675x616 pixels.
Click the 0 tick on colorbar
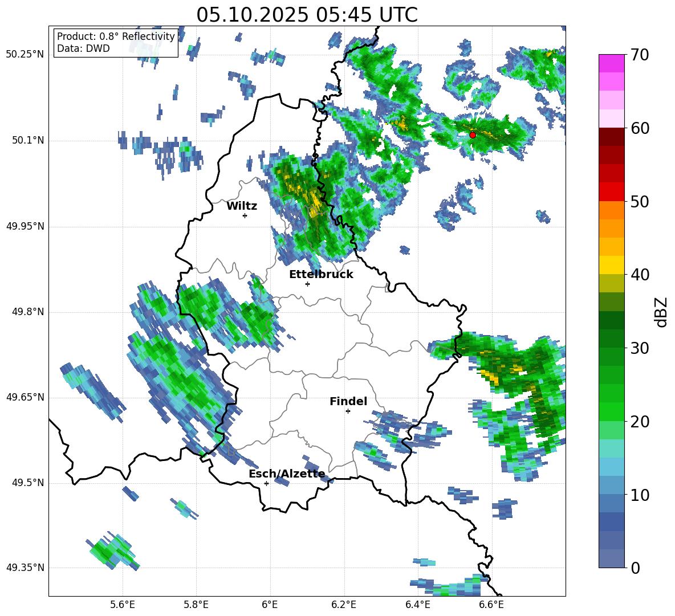pos(636,568)
